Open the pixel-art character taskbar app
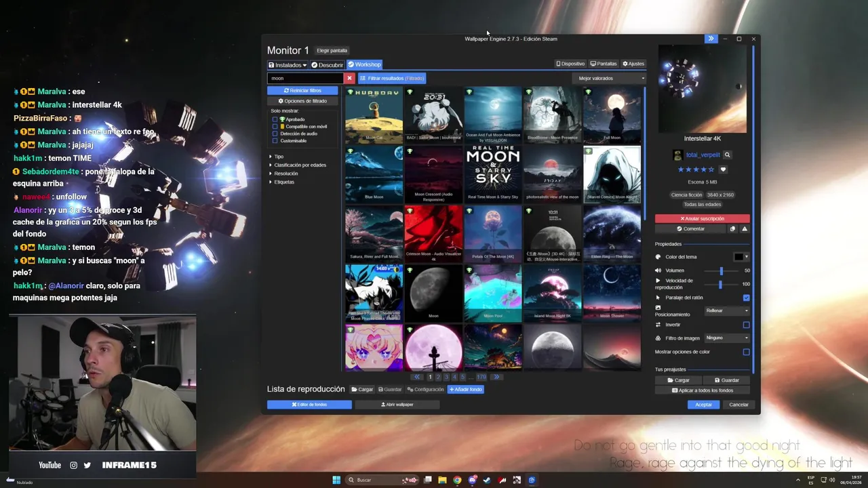The width and height of the screenshot is (868, 488). click(517, 480)
